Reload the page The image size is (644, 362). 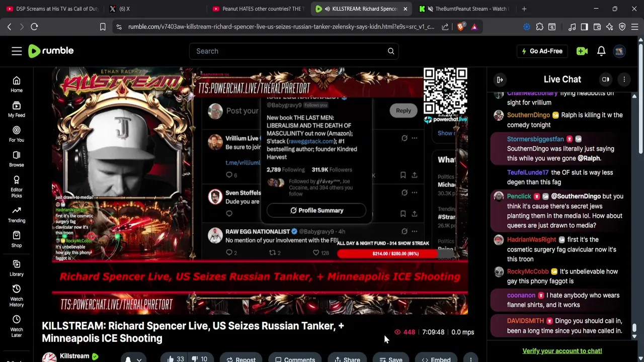(x=34, y=27)
